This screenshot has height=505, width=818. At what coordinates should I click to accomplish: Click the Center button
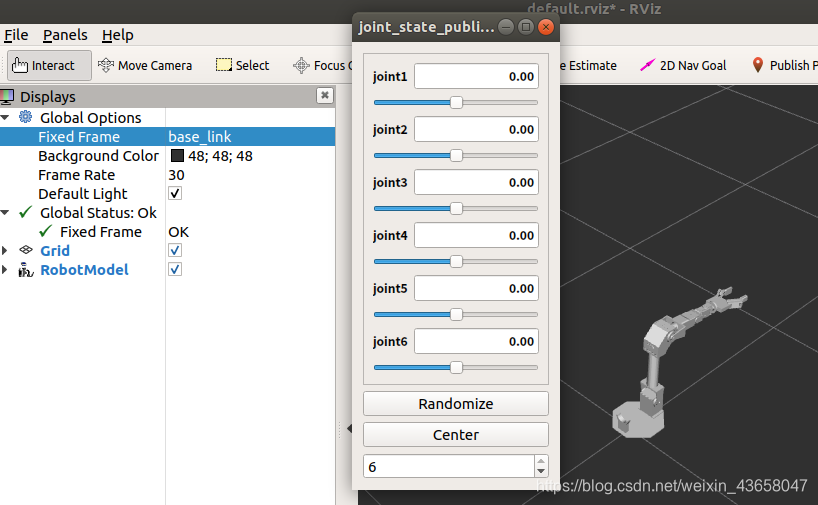pyautogui.click(x=456, y=435)
